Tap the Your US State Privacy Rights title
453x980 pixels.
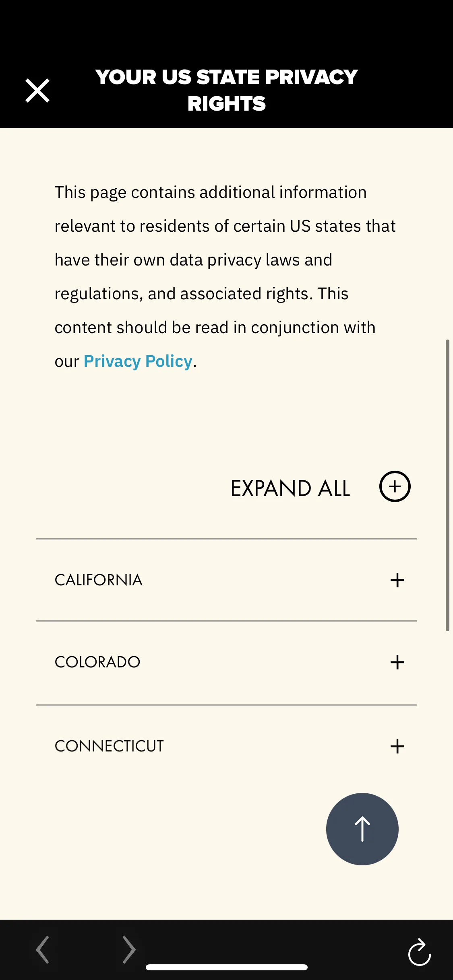point(226,90)
